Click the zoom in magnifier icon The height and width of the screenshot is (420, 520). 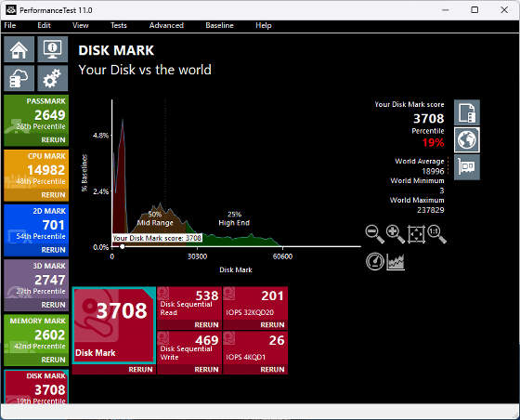point(396,234)
